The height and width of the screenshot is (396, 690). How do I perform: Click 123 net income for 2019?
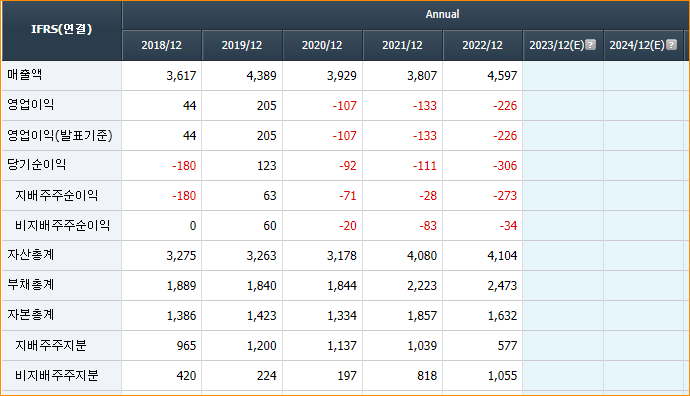(x=267, y=166)
